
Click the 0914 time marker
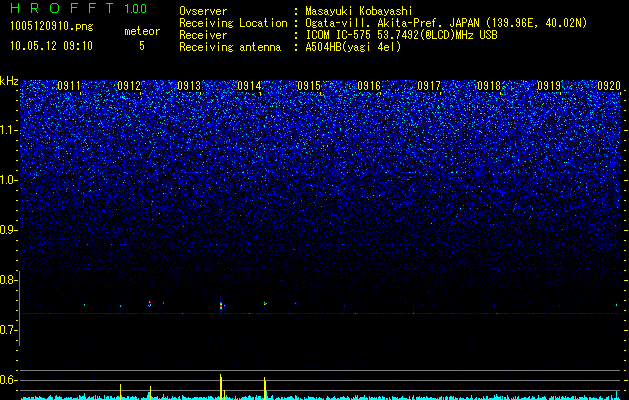[249, 86]
